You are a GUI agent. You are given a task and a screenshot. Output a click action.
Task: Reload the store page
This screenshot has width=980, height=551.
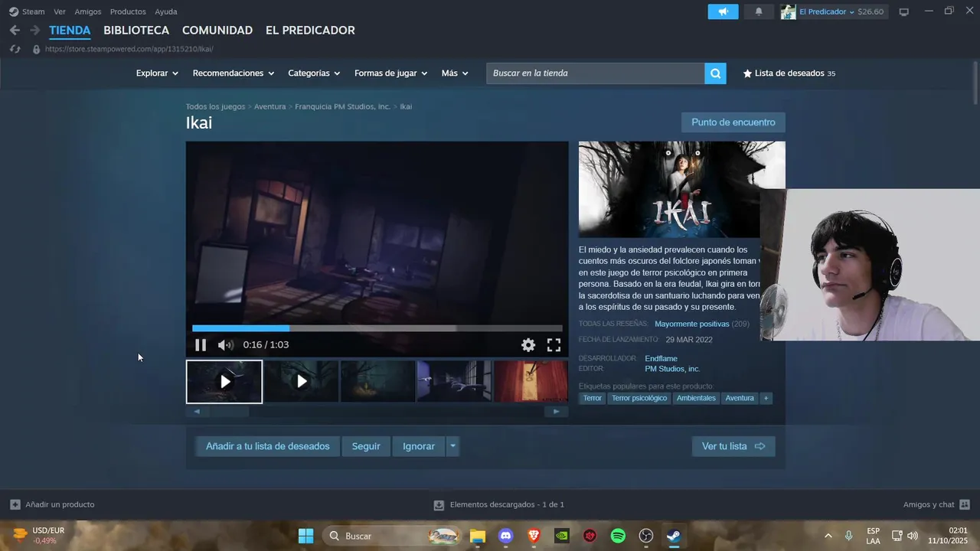(x=15, y=49)
